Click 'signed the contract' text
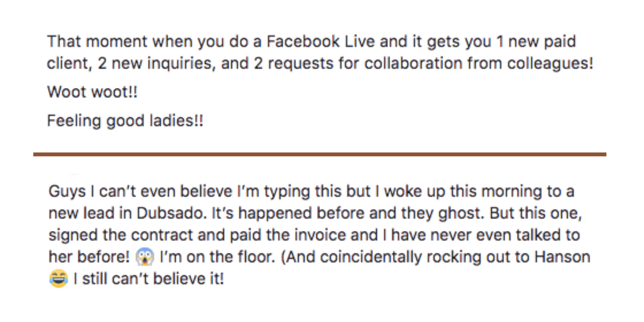 pos(121,235)
